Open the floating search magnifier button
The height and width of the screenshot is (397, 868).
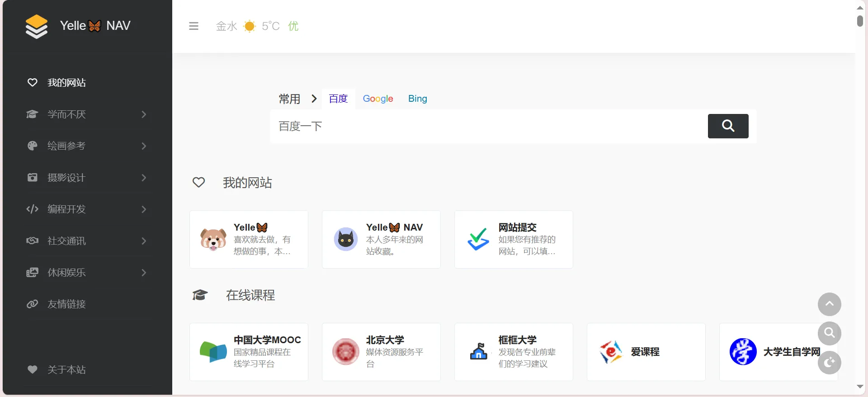click(x=829, y=333)
